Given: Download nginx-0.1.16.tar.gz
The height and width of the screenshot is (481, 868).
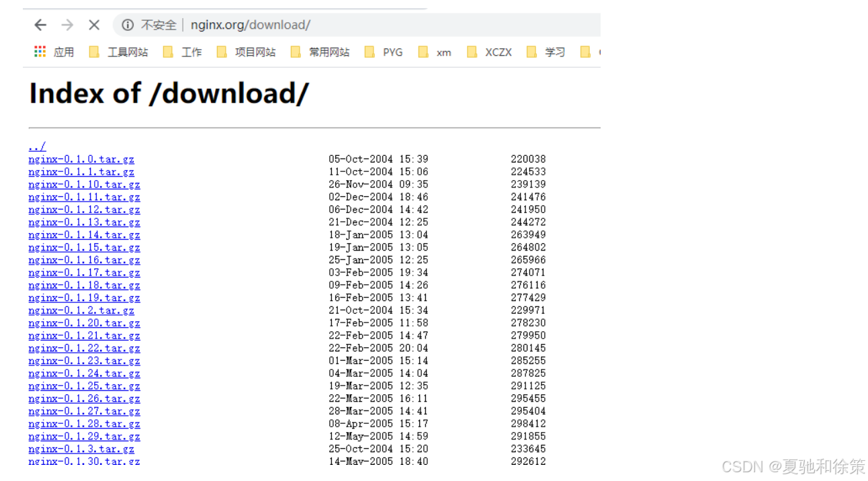Looking at the screenshot, I should [84, 260].
